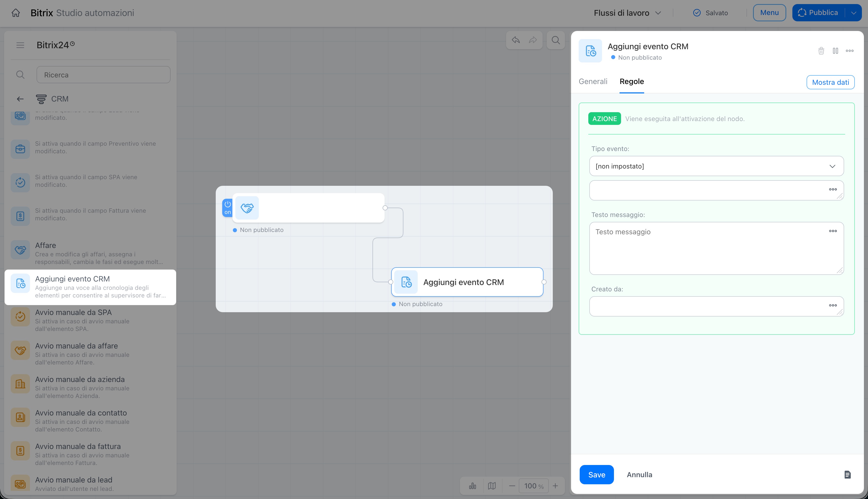This screenshot has width=868, height=499.
Task: Focus the Ricerca search field
Action: coord(103,75)
